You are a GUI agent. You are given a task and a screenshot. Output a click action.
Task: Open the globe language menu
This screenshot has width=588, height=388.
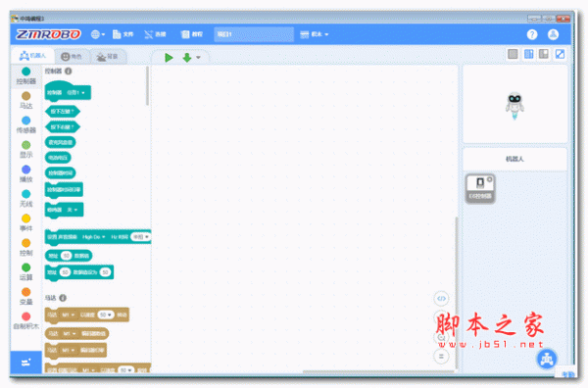[98, 34]
